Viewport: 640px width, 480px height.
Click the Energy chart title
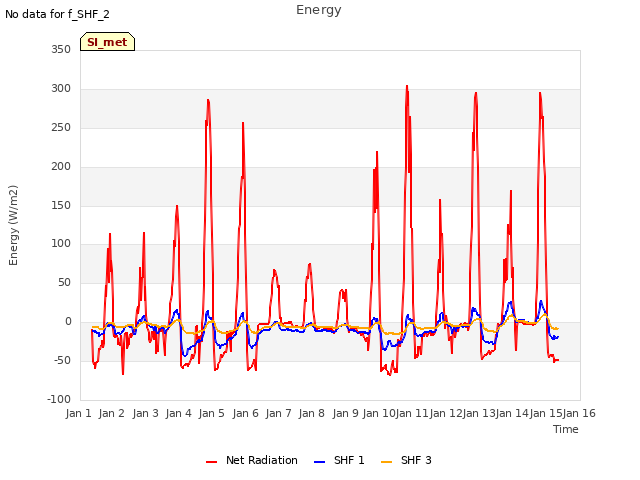[319, 10]
